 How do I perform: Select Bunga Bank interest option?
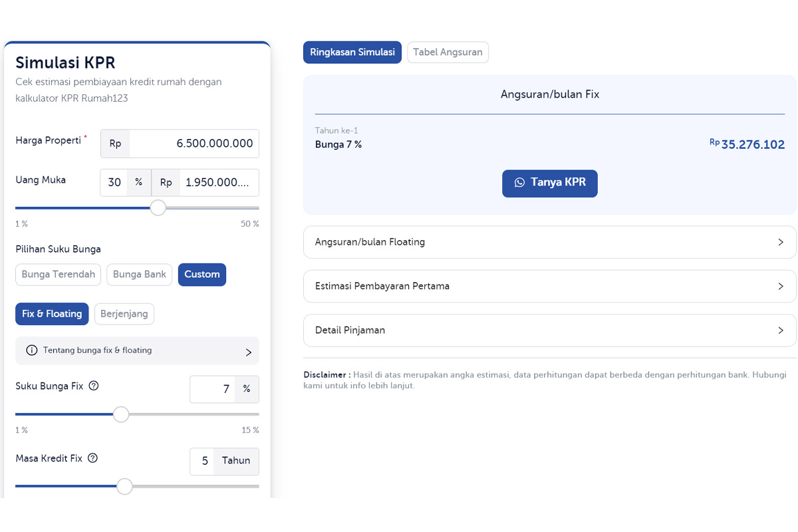click(140, 275)
